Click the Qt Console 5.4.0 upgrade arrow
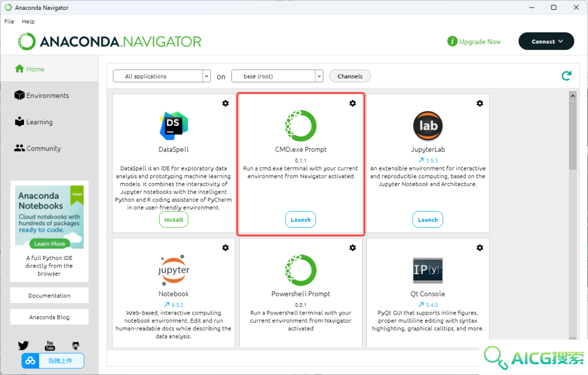The image size is (588, 375). [421, 305]
